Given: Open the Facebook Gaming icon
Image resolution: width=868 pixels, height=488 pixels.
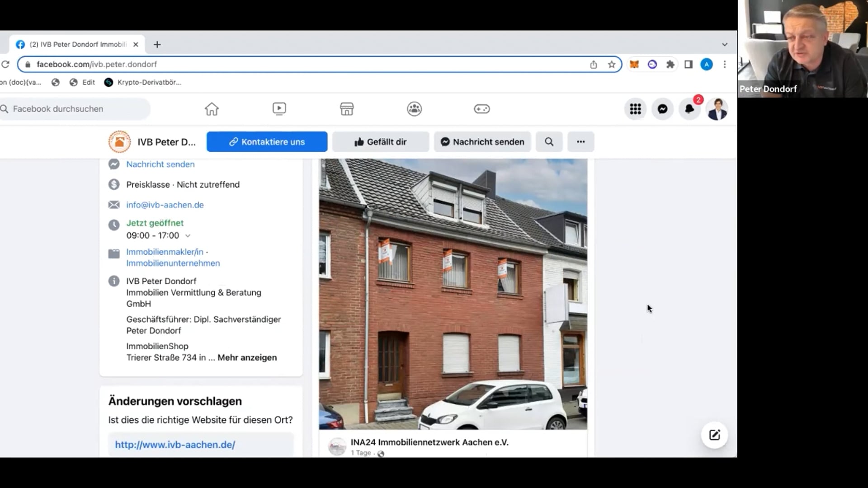Looking at the screenshot, I should [481, 109].
